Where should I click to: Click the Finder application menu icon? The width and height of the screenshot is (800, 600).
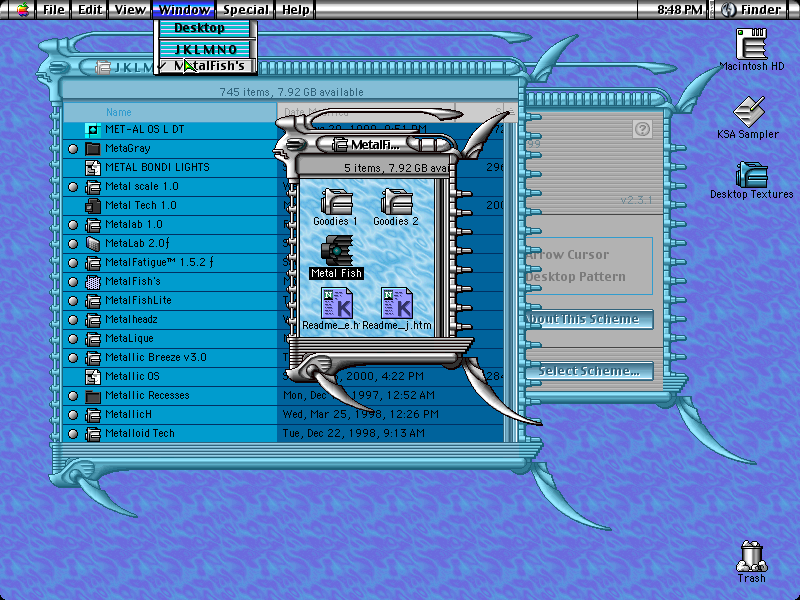click(x=729, y=9)
